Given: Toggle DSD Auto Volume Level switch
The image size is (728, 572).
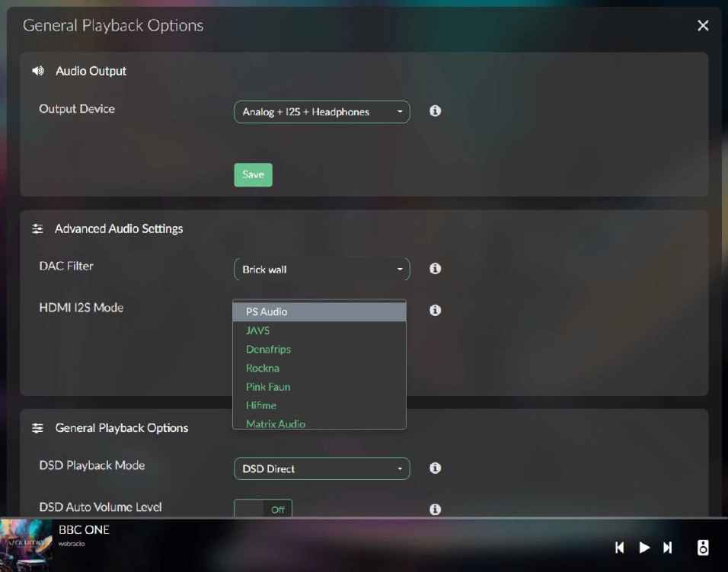Looking at the screenshot, I should (263, 510).
